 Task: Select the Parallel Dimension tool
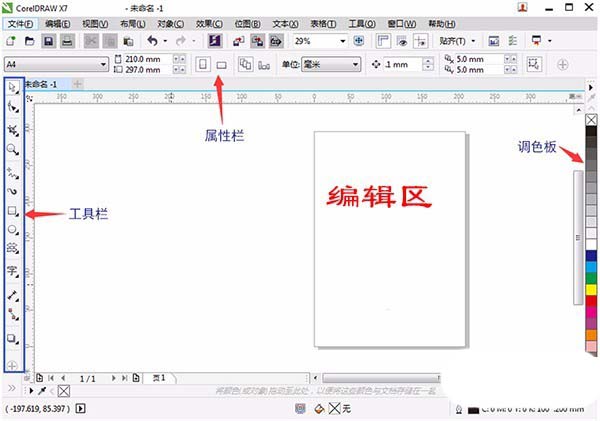(x=13, y=295)
